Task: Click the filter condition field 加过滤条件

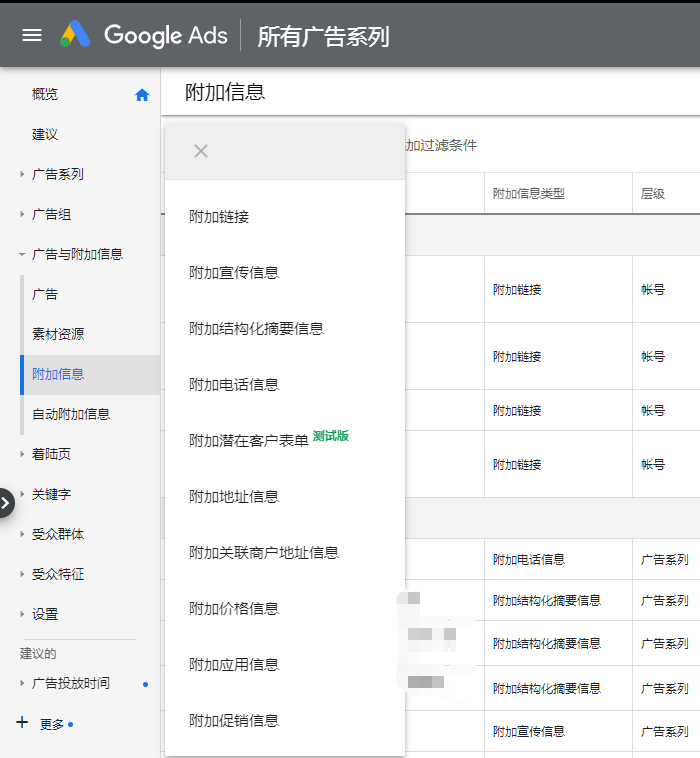Action: [x=441, y=145]
